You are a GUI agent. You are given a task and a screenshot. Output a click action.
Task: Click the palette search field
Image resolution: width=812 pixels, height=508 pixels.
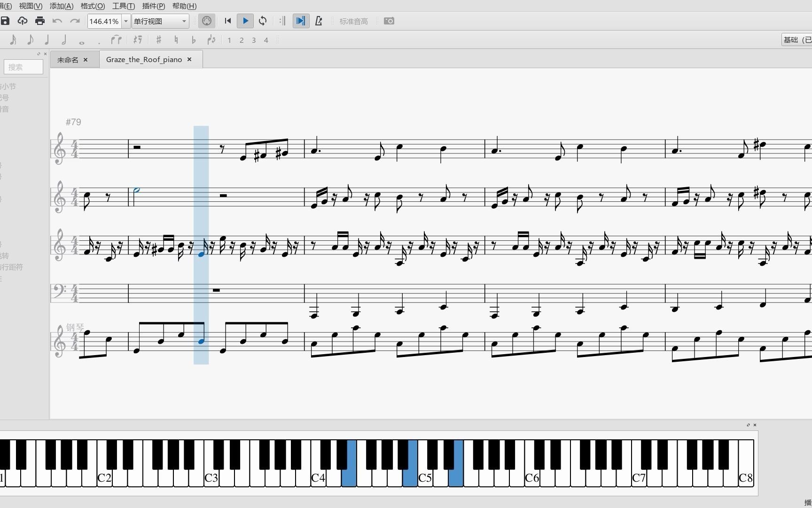coord(23,67)
